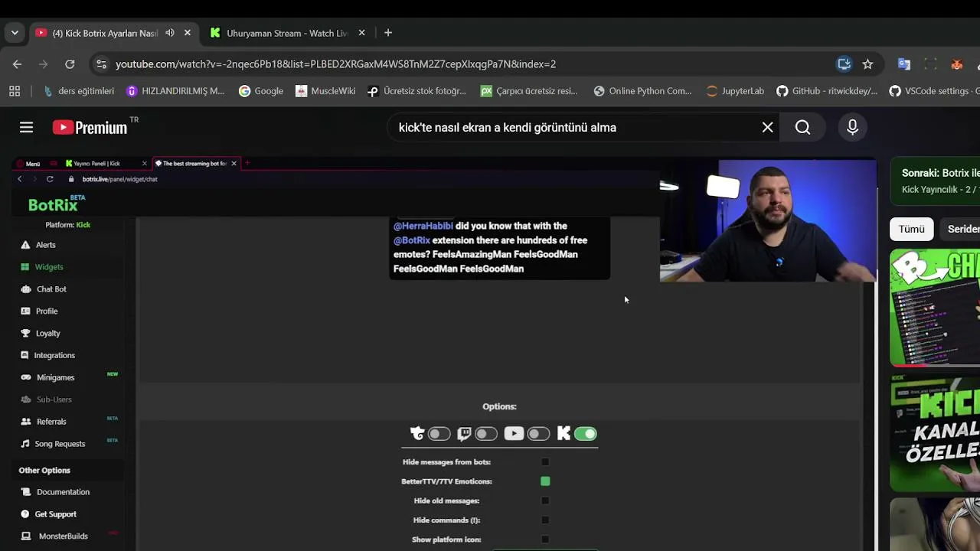Click the MonsterBuilds monitor icon

click(26, 536)
